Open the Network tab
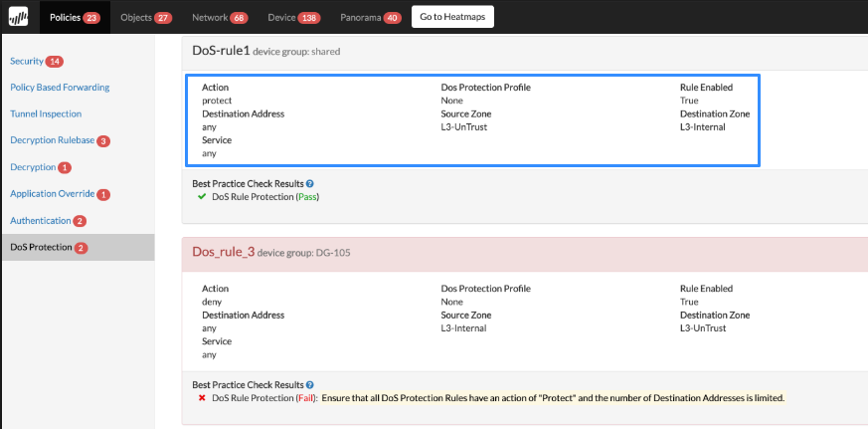This screenshot has width=868, height=429. (x=220, y=17)
